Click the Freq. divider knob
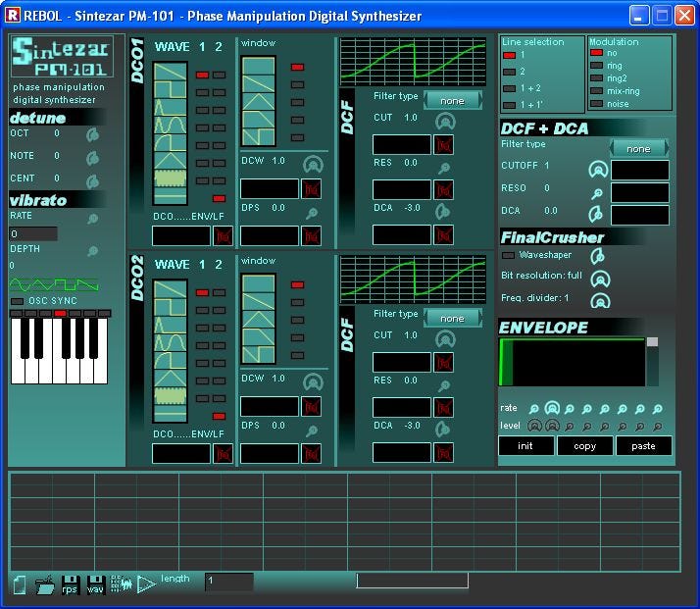The width and height of the screenshot is (700, 609). 600,301
